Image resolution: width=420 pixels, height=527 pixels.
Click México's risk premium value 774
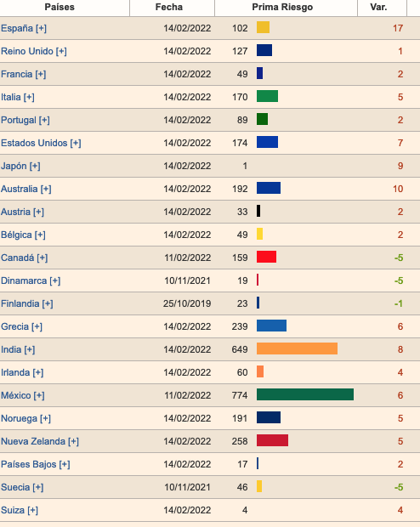click(240, 395)
